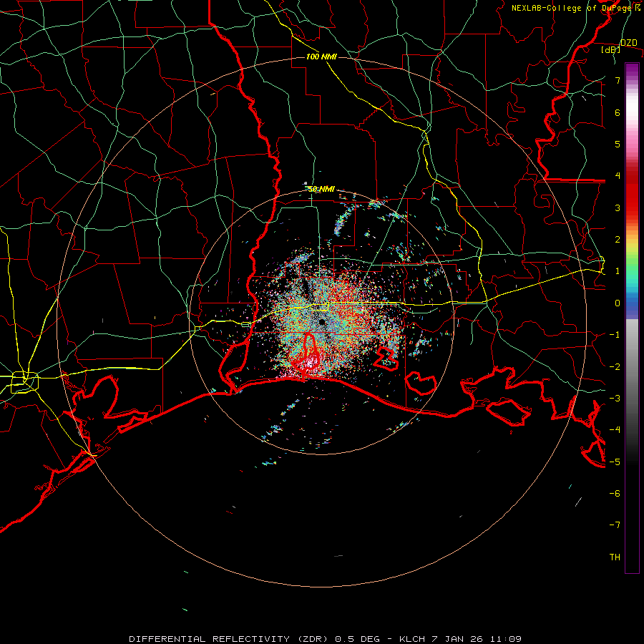Click the 0 value on the color scale
Viewport: 644px width, 644px height.
[x=618, y=303]
